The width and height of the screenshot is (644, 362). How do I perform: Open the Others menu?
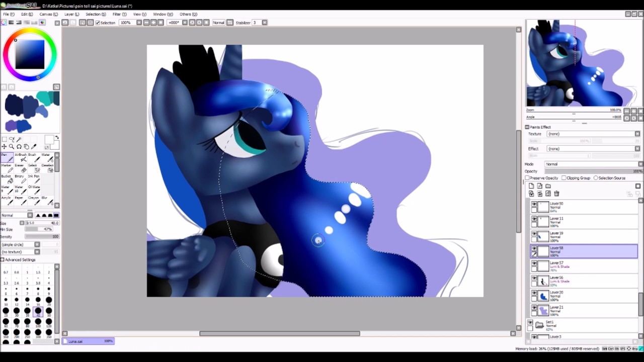pos(188,14)
